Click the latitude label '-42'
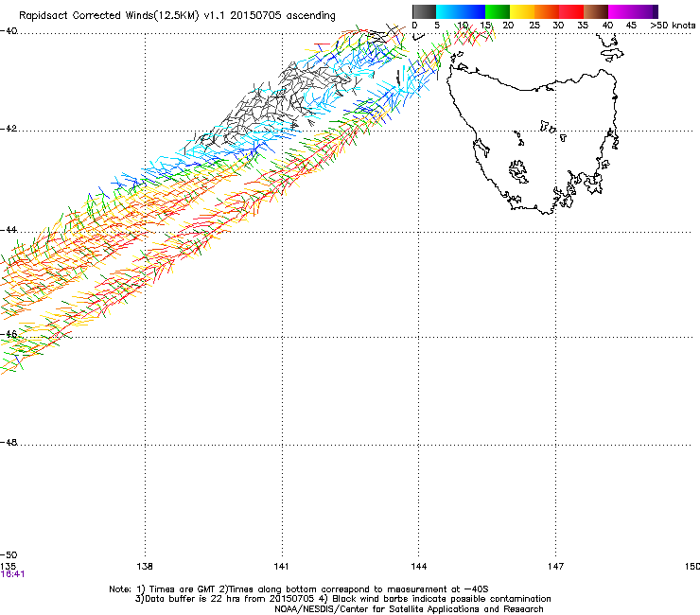This screenshot has height=615, width=700. [x=9, y=129]
